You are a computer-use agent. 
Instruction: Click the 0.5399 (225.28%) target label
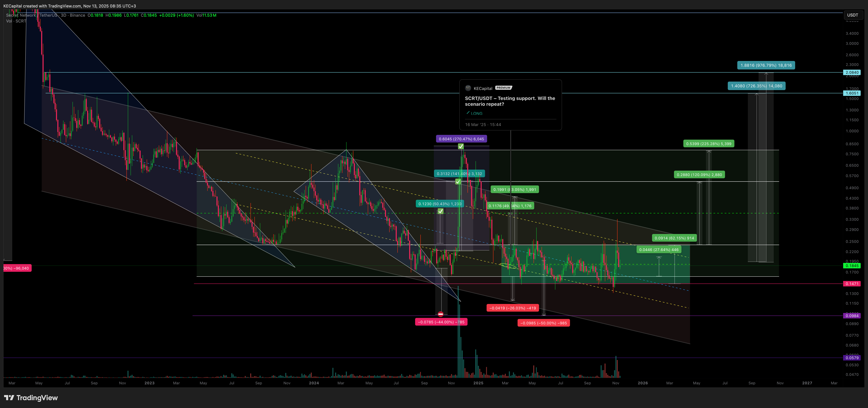pyautogui.click(x=709, y=144)
